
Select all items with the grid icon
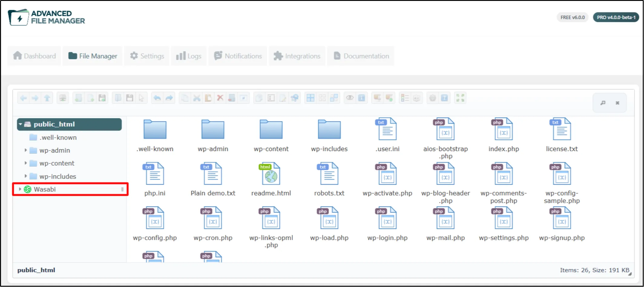tap(310, 98)
